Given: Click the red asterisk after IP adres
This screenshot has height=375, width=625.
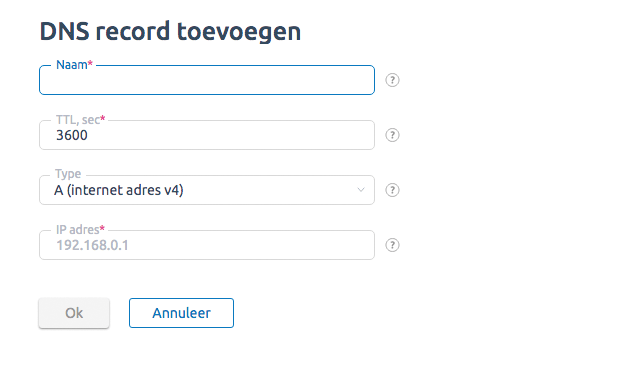Looking at the screenshot, I should [x=102, y=228].
